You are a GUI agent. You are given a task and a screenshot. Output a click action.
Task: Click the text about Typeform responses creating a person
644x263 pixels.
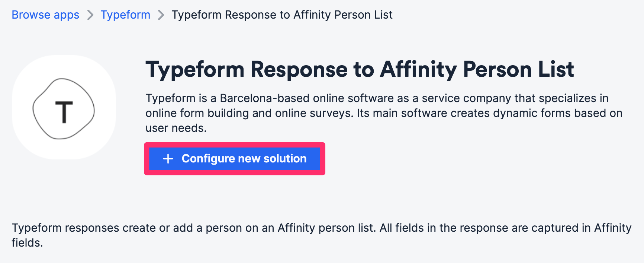coord(320,228)
